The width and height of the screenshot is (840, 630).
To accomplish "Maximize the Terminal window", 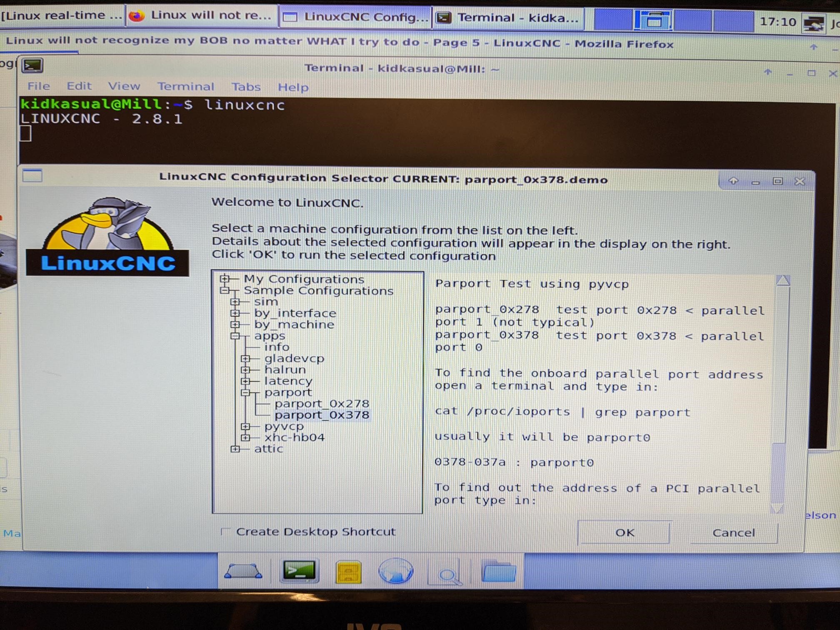I will [811, 73].
